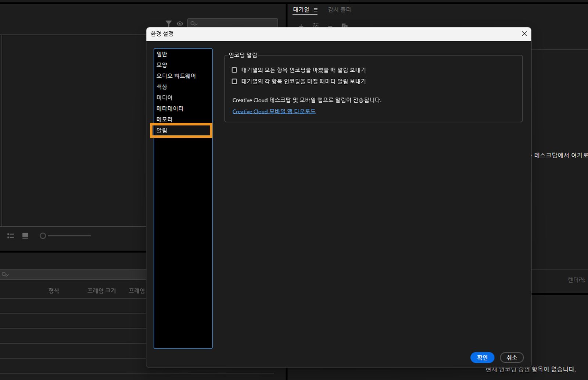The width and height of the screenshot is (588, 380).
Task: Select 오디오 하드웨어 preferences category
Action: [x=176, y=76]
